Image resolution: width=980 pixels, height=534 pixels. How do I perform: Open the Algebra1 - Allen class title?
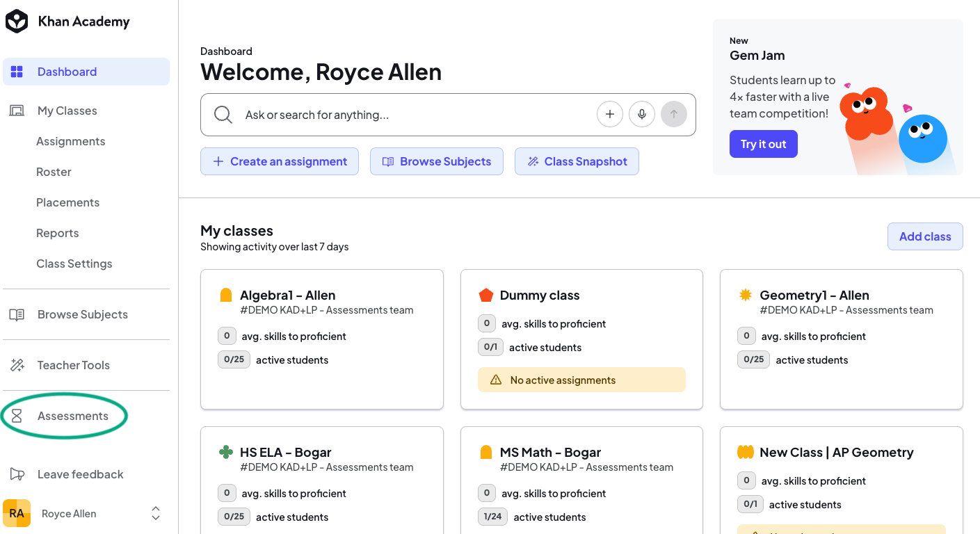288,296
